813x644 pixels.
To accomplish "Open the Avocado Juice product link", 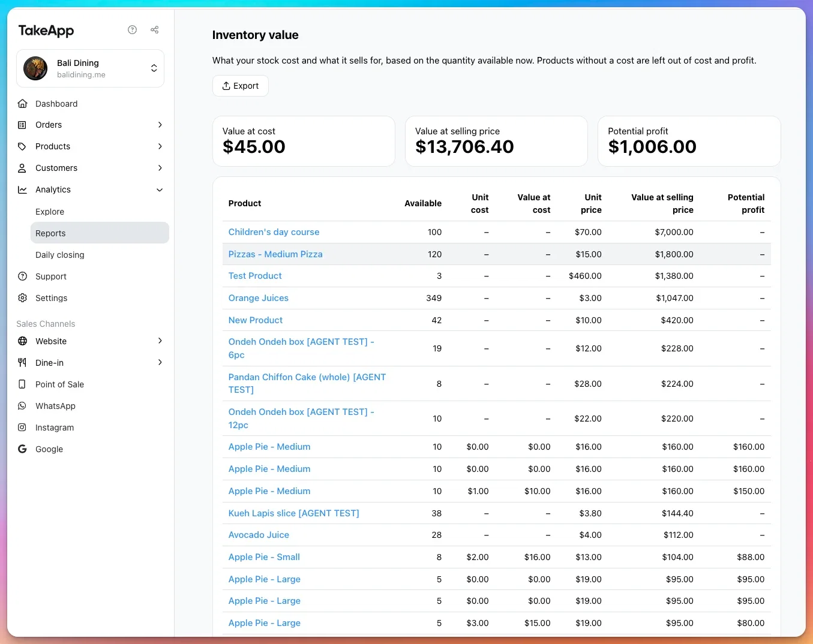I will pos(259,535).
